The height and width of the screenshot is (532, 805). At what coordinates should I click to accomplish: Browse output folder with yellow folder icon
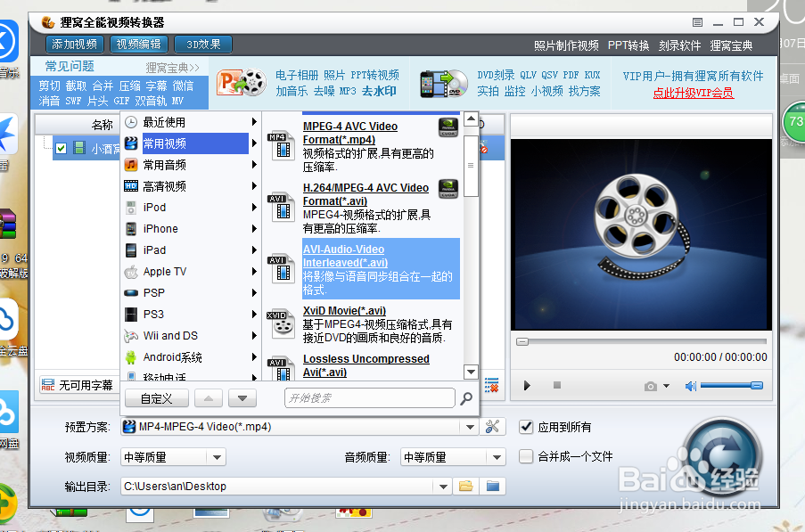tap(465, 487)
